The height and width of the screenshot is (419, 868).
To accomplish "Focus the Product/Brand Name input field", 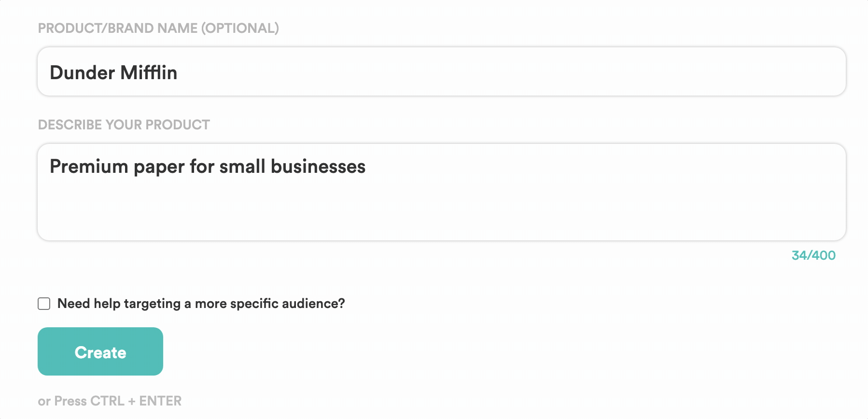I will (x=441, y=71).
